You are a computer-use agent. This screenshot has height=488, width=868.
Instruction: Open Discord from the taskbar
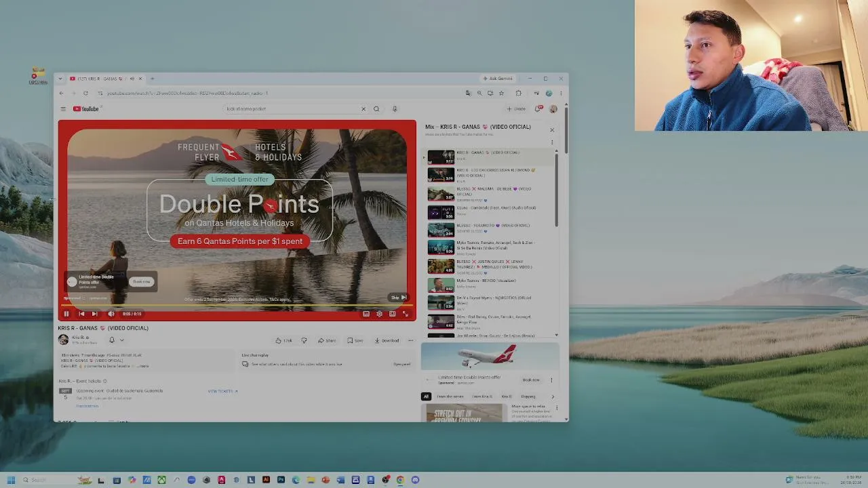[x=415, y=480]
